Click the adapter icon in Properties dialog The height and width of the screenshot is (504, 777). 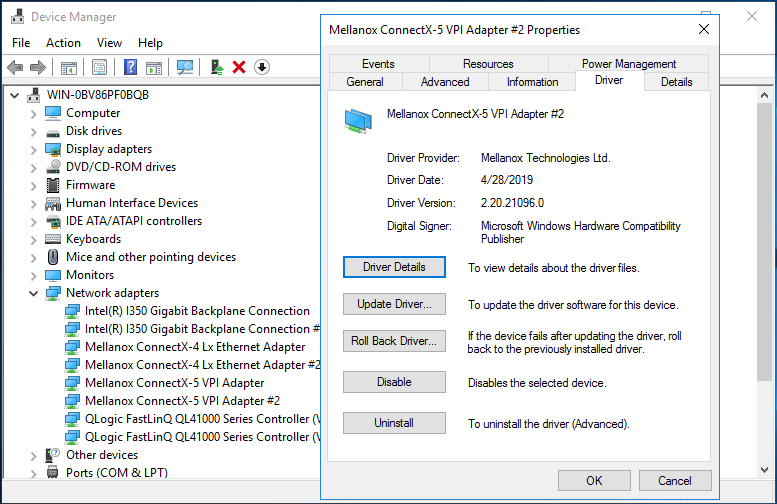point(358,121)
